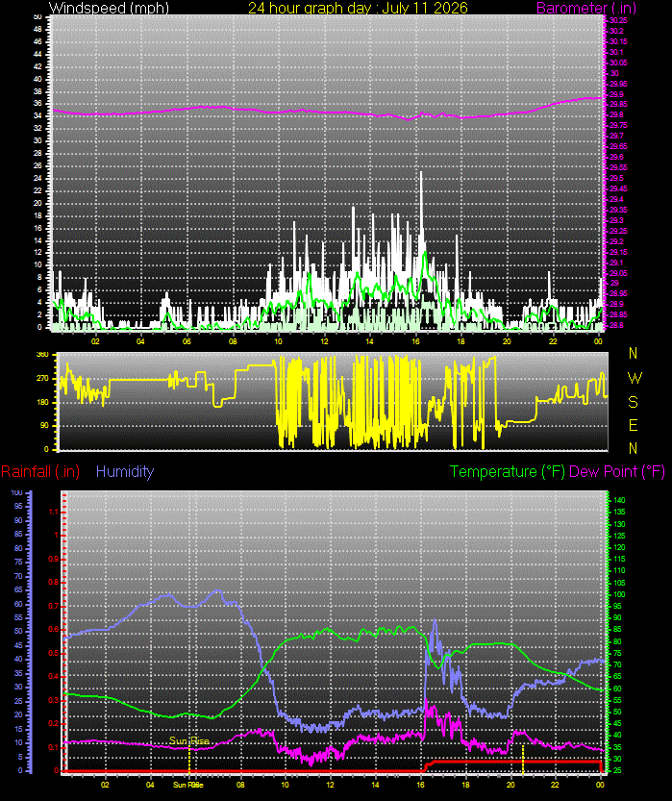This screenshot has height=801, width=672.
Task: Click the "00" hour label under the humidity chart
Action: coord(601,784)
